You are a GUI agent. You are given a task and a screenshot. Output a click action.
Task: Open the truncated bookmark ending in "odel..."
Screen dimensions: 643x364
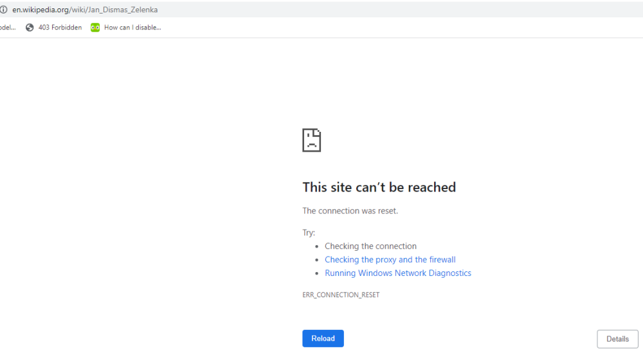[8, 28]
